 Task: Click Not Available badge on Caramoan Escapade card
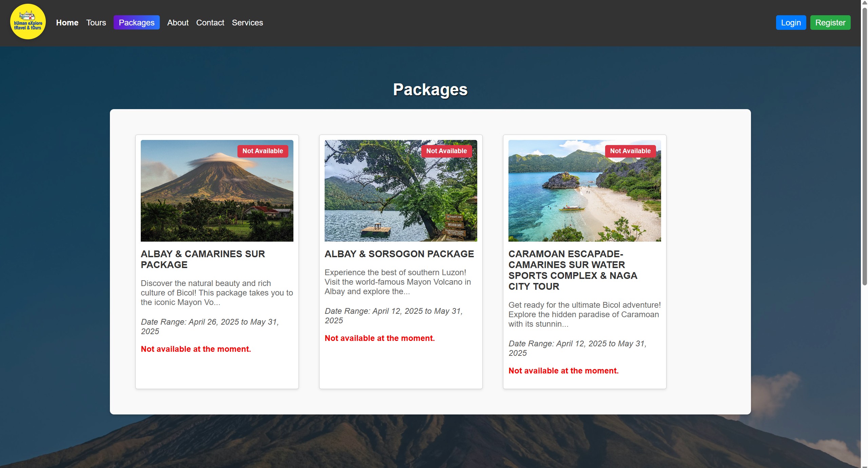pos(630,151)
